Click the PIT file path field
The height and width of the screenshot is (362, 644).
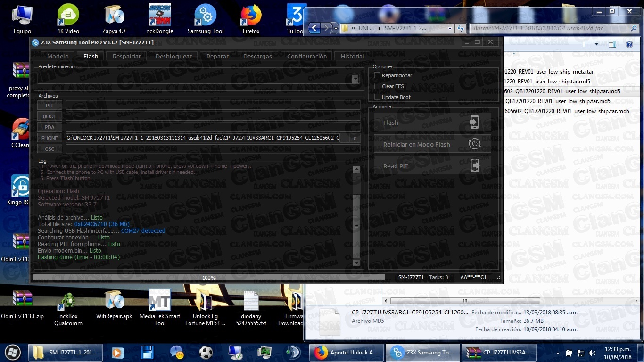(213, 106)
